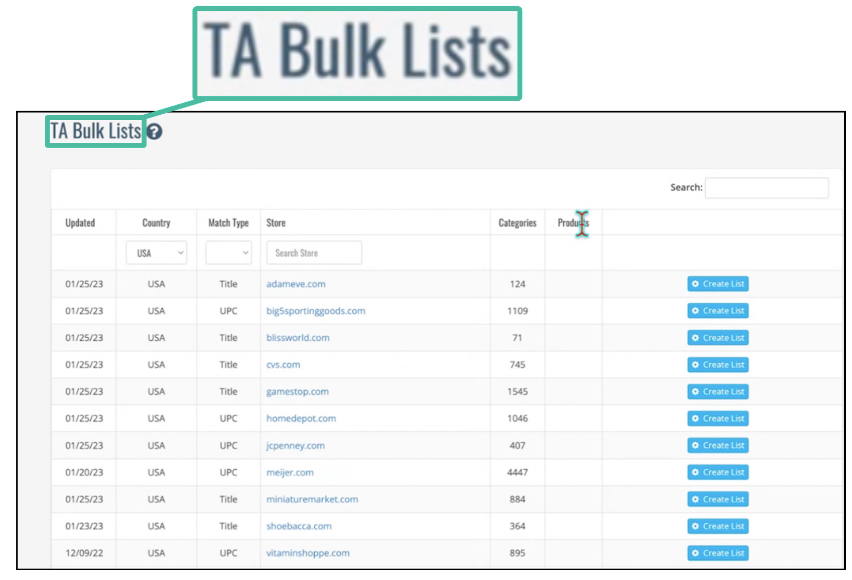Focus the Search input field
This screenshot has height=580, width=852.
tap(767, 188)
